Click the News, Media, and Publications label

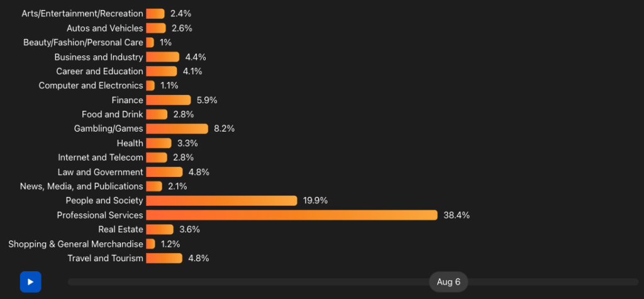[81, 186]
